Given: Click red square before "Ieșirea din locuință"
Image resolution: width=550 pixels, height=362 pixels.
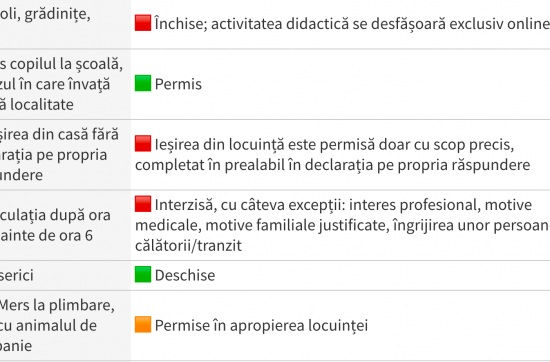Looking at the screenshot, I should tap(143, 143).
